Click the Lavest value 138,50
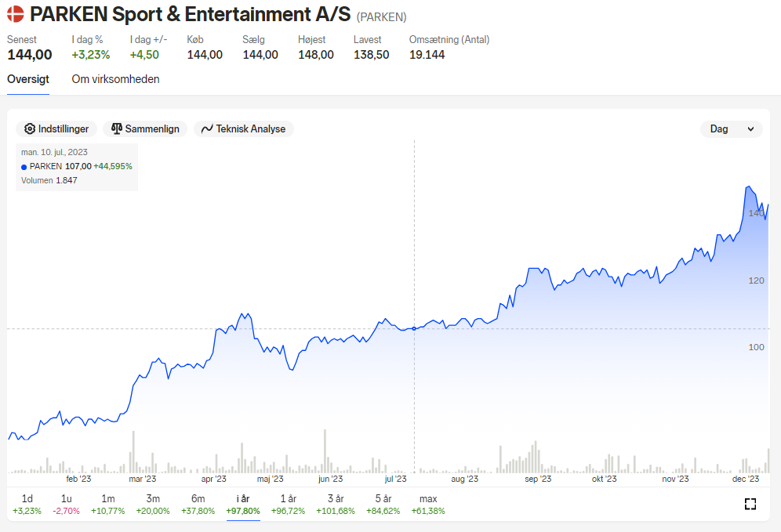Screen dimensions: 781x532 [372, 55]
